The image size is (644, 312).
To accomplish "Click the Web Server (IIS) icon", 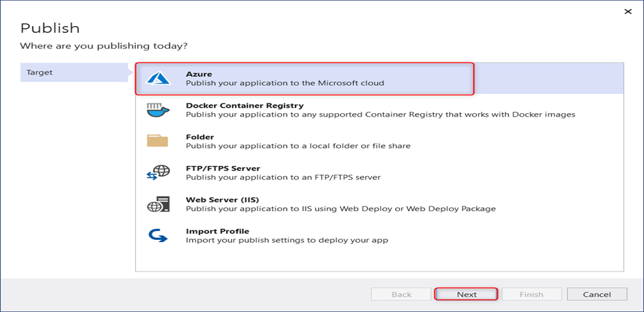I will click(x=157, y=204).
